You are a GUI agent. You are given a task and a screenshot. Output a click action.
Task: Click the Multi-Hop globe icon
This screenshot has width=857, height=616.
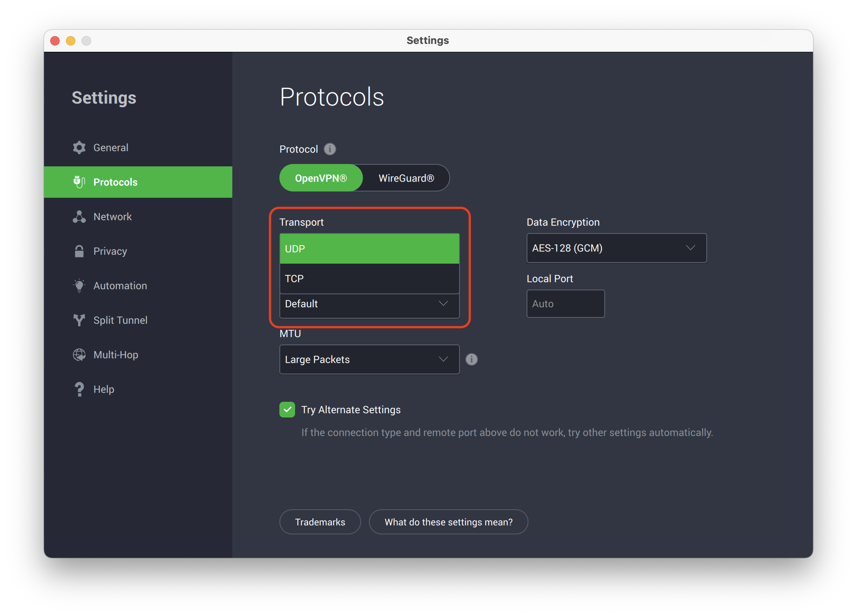pyautogui.click(x=79, y=355)
